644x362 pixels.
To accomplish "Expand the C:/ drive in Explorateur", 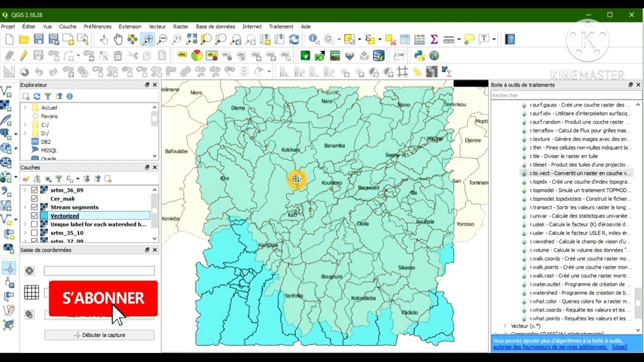I will [25, 125].
